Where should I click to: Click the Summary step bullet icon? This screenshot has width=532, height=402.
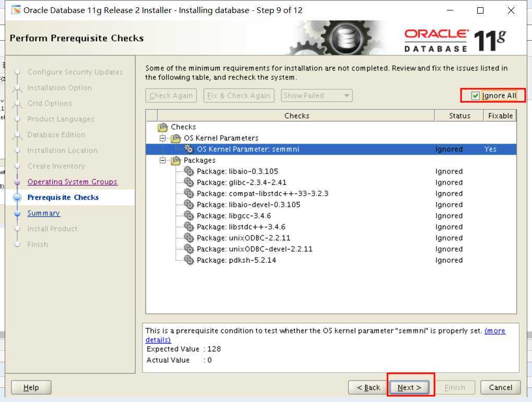point(17,214)
